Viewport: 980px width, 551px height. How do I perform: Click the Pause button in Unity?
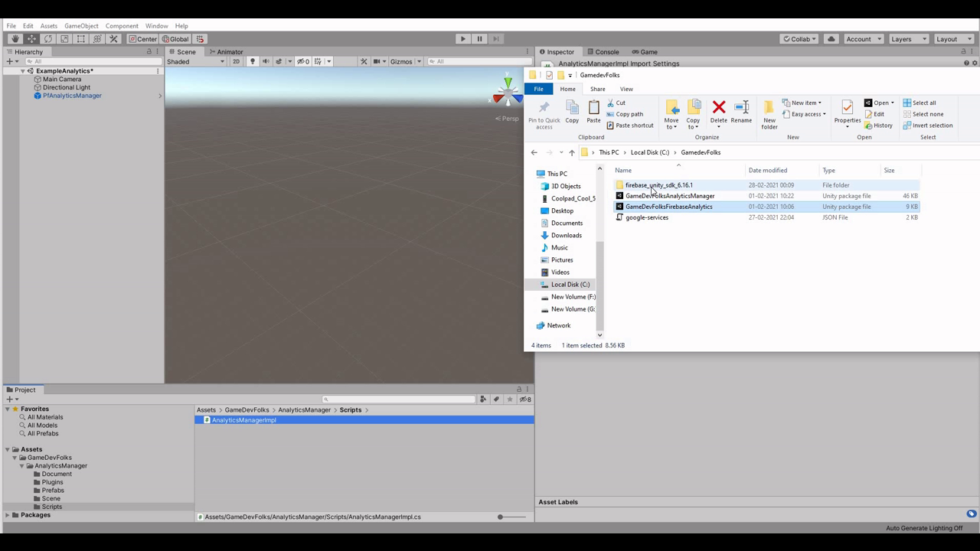click(x=479, y=39)
